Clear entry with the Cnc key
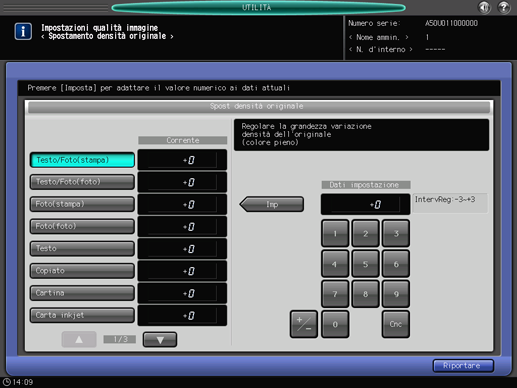This screenshot has height=388, width=517. point(396,324)
